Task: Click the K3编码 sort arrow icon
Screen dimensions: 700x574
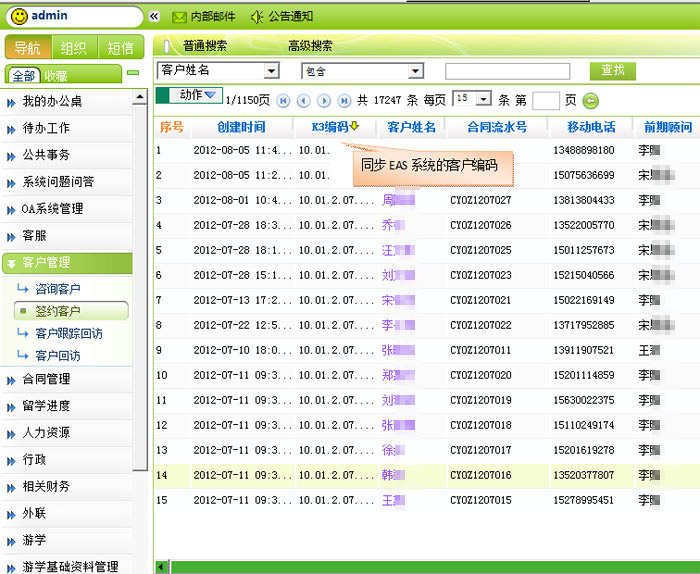Action: (x=354, y=126)
